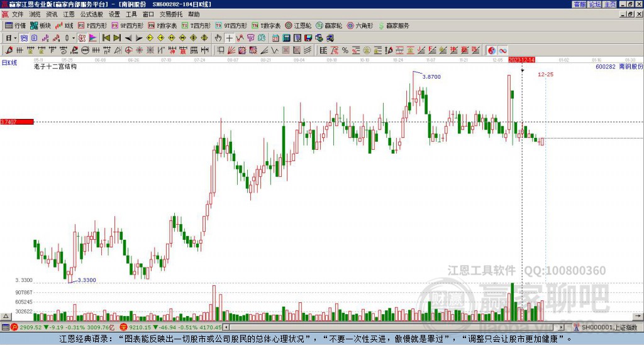Image resolution: width=644 pixels, height=345 pixels.
Task: Open the P数字表 number table
Action: (162, 25)
